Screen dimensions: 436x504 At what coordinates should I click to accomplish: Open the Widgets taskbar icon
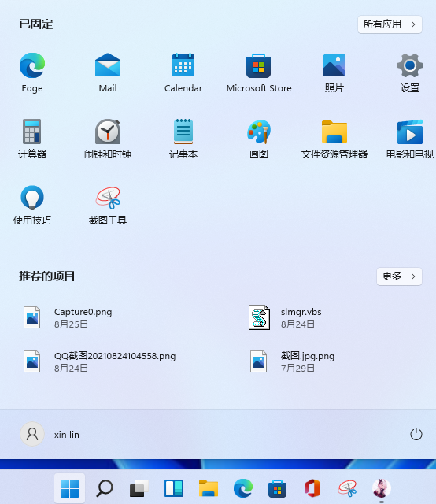tap(174, 488)
